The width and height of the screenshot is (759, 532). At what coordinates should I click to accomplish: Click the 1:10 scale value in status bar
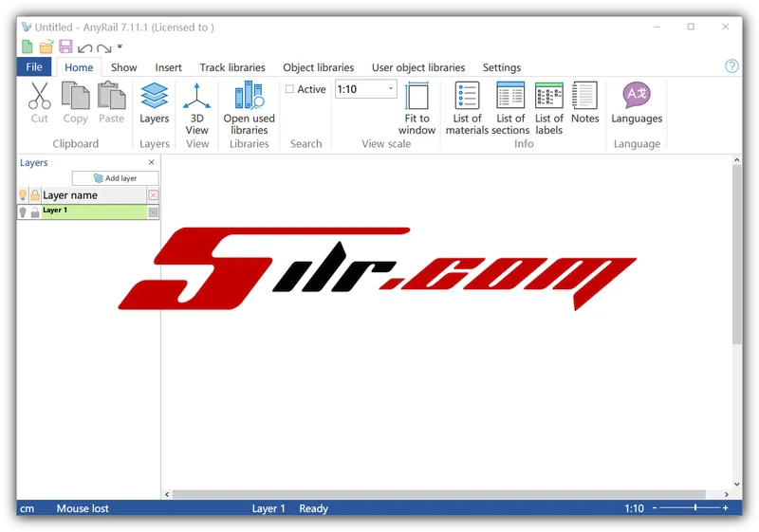point(634,508)
